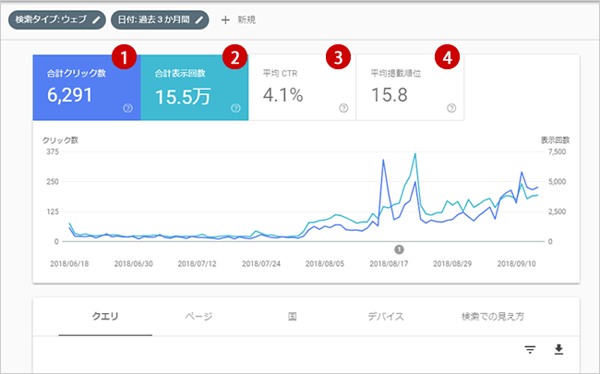Toggle the 合計表示回数 metric card
The height and width of the screenshot is (374, 600).
(x=195, y=88)
